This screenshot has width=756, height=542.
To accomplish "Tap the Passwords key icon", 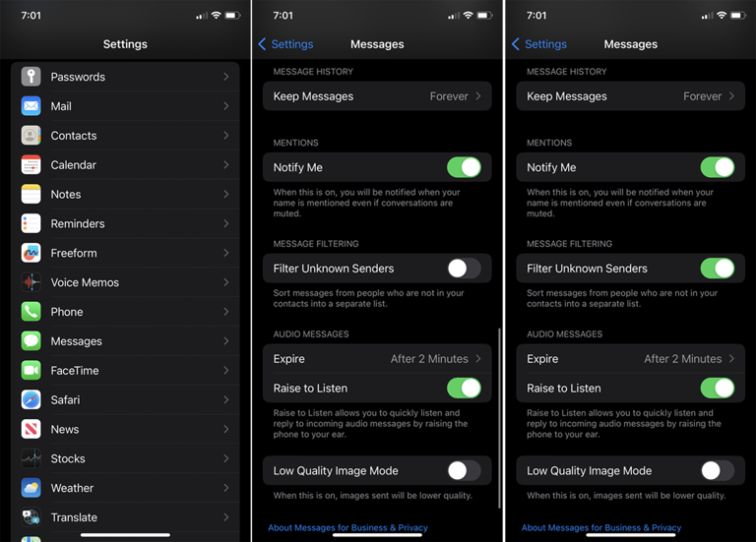I will point(31,77).
